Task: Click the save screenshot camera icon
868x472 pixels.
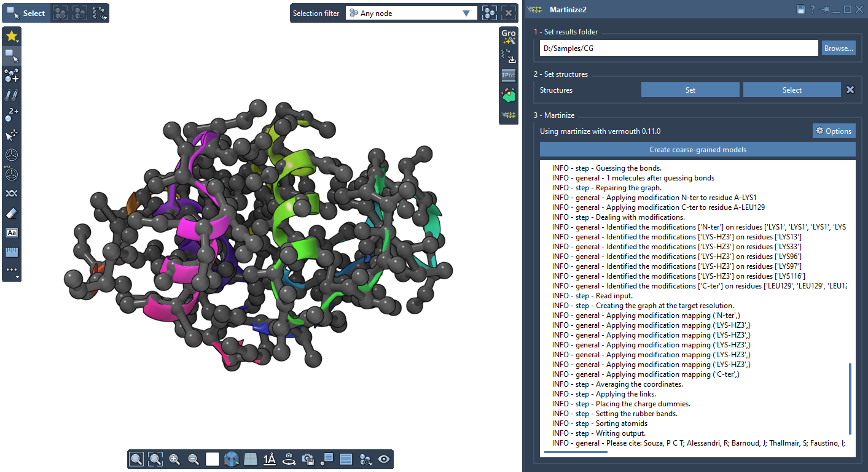Action: click(308, 459)
